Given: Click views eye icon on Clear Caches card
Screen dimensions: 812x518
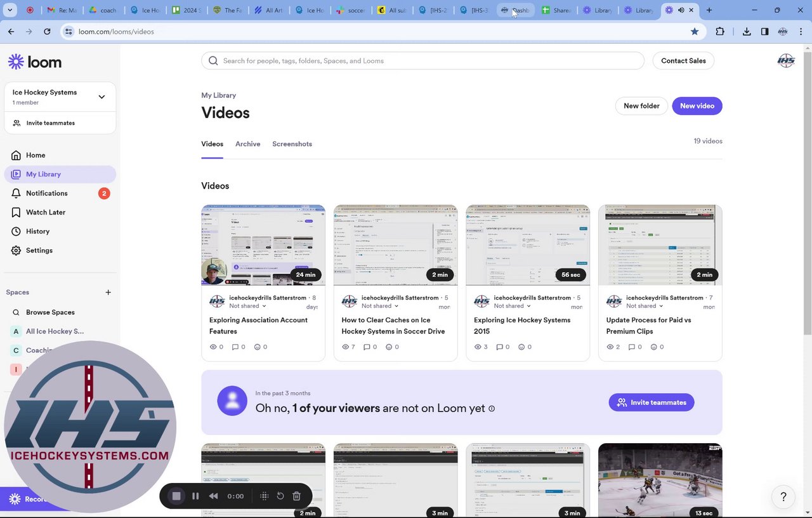Looking at the screenshot, I should 346,347.
